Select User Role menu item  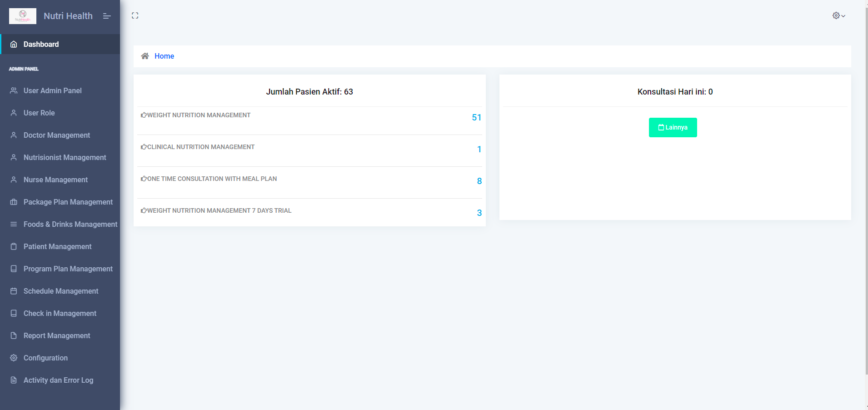click(39, 113)
